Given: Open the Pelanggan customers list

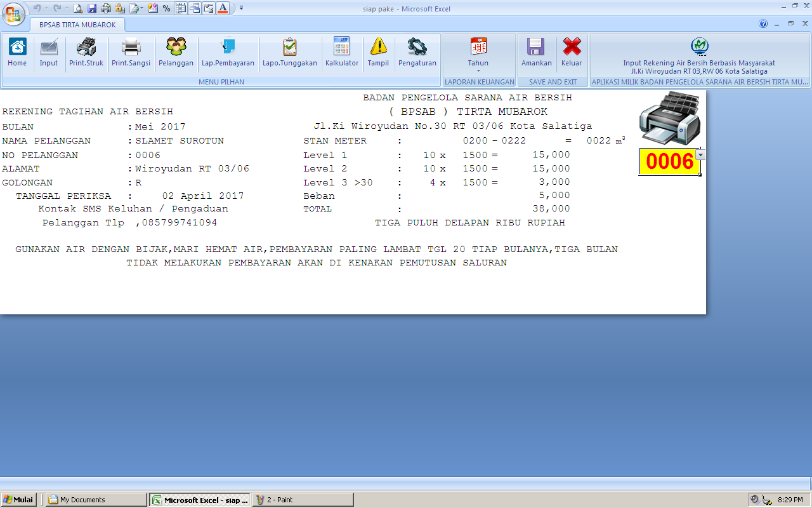Looking at the screenshot, I should pyautogui.click(x=176, y=52).
